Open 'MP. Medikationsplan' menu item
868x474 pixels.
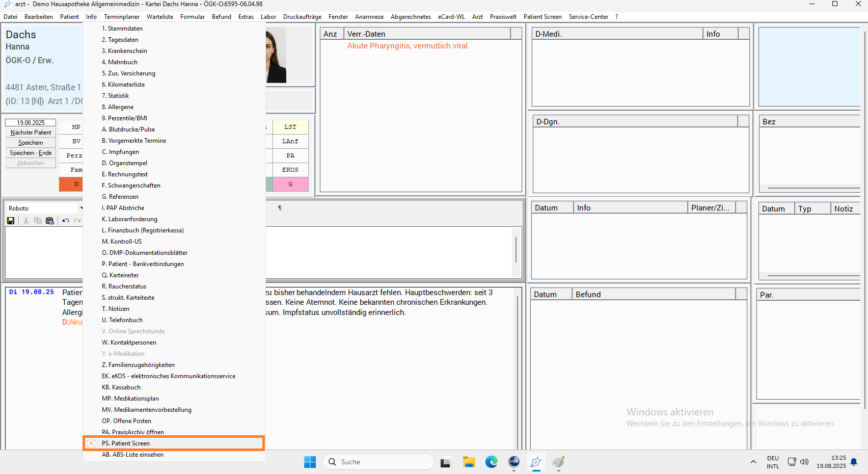click(130, 399)
